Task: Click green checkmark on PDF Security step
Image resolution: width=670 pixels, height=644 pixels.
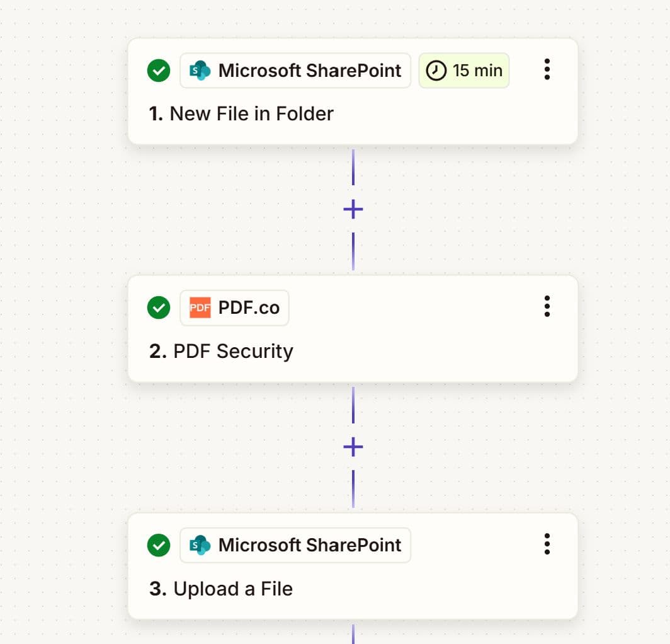Action: coord(159,308)
